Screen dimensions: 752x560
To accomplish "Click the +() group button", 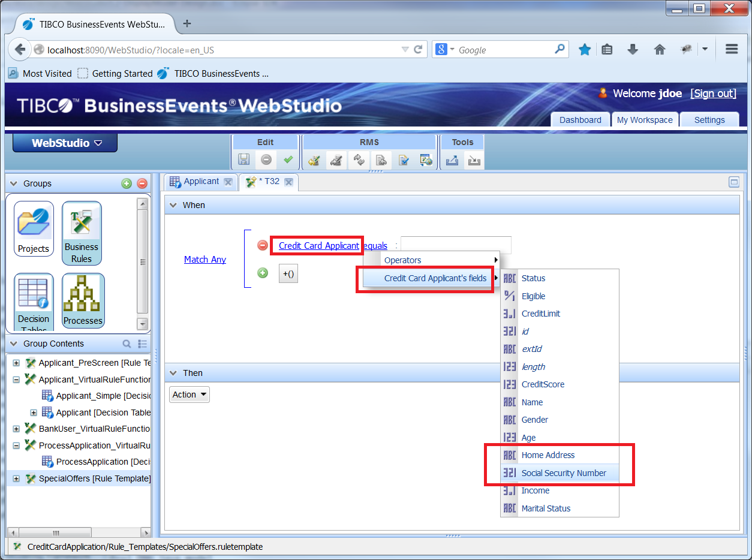I will 288,273.
